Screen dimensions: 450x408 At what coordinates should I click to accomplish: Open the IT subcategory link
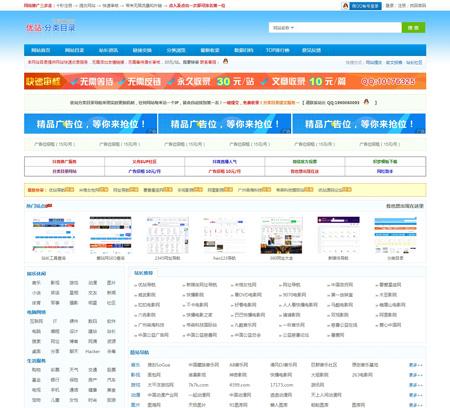(55, 321)
